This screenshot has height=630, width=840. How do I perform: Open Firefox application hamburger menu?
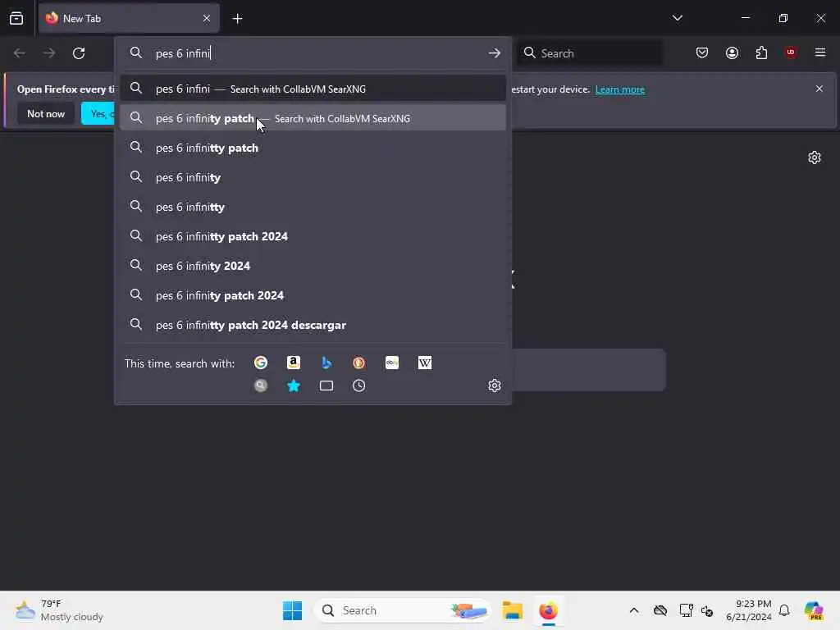[x=820, y=52]
